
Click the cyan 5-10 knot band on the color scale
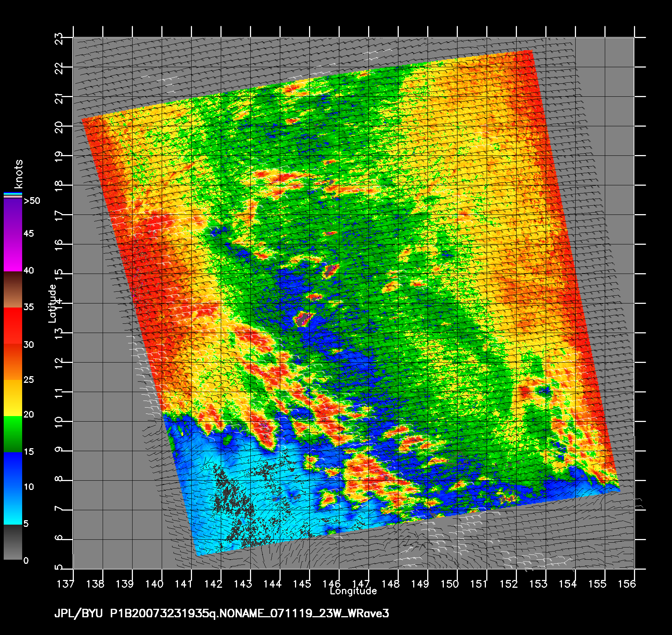(x=13, y=506)
